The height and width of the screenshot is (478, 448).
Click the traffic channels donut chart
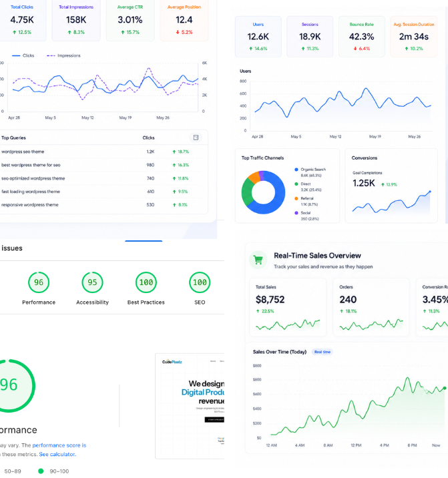[263, 192]
